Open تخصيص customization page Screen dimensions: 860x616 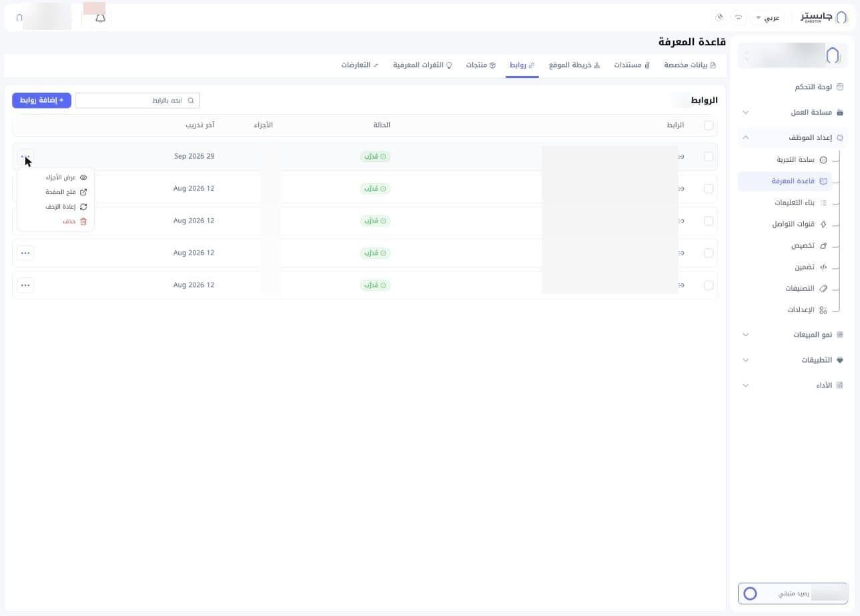809,246
